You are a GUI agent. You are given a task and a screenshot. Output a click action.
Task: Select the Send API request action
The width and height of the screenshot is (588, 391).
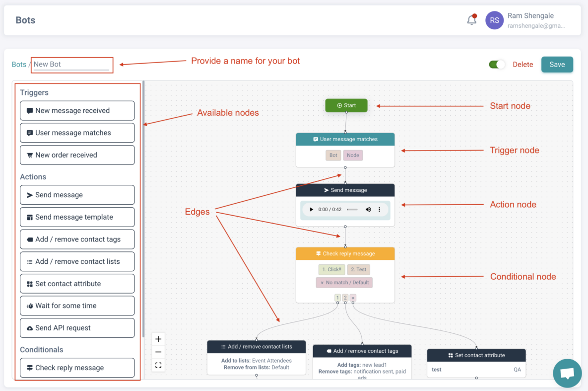click(77, 328)
